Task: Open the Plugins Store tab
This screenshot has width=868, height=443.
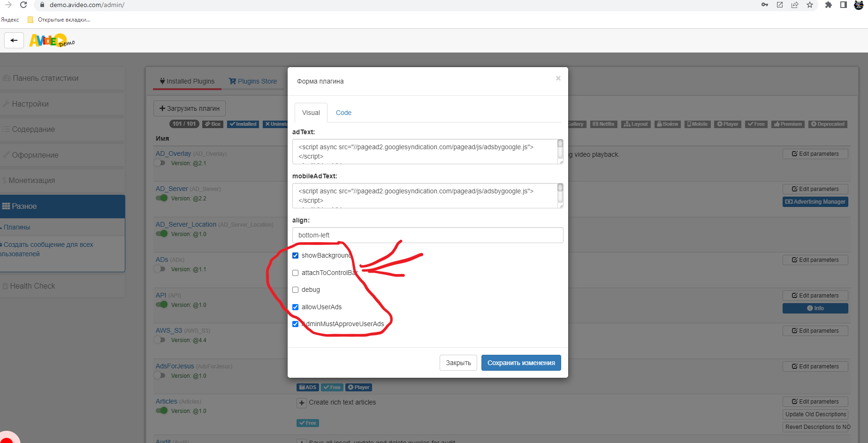Action: click(253, 81)
